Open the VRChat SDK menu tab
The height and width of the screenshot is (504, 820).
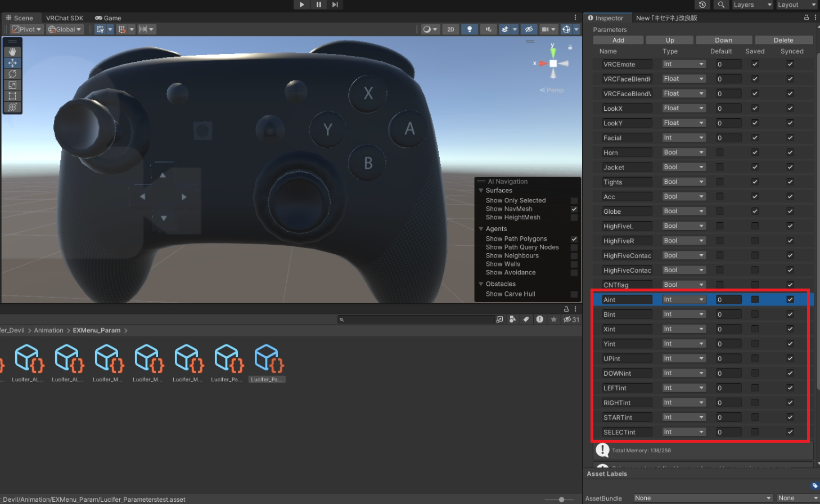pyautogui.click(x=65, y=17)
